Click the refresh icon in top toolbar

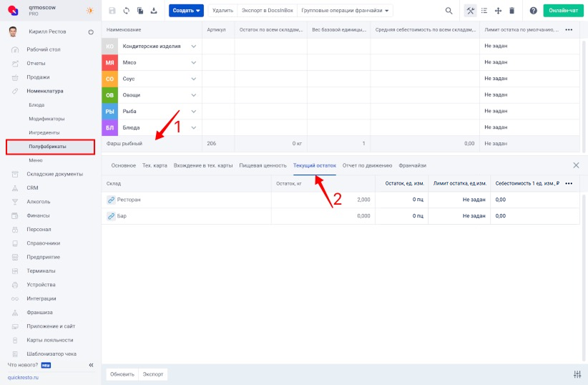[127, 11]
